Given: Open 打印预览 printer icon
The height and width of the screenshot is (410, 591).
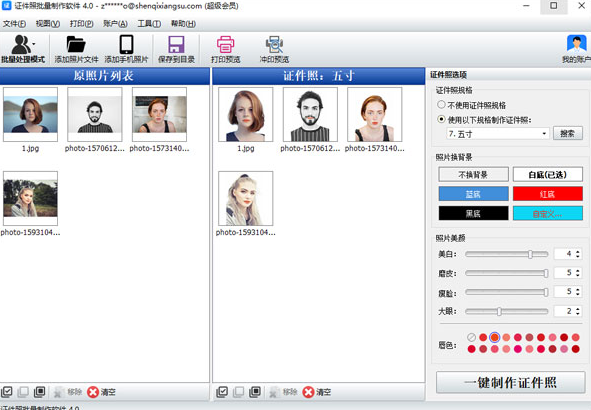Looking at the screenshot, I should pos(225,44).
